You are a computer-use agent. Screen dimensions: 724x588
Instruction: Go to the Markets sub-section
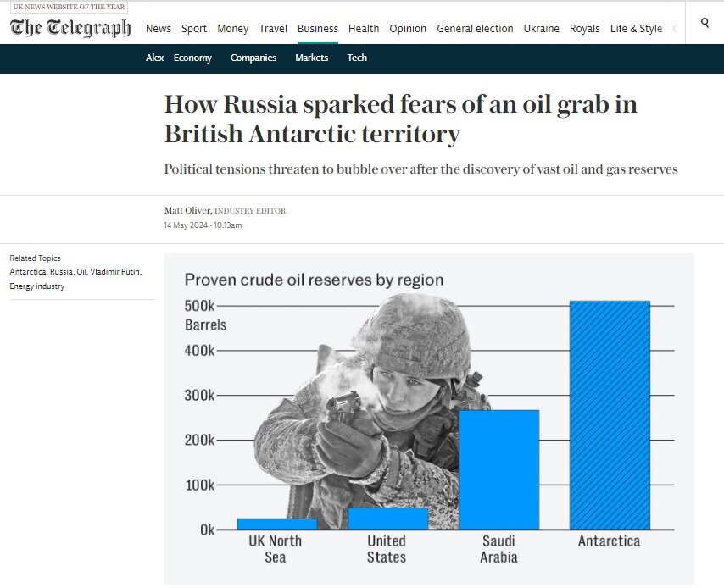pos(312,58)
